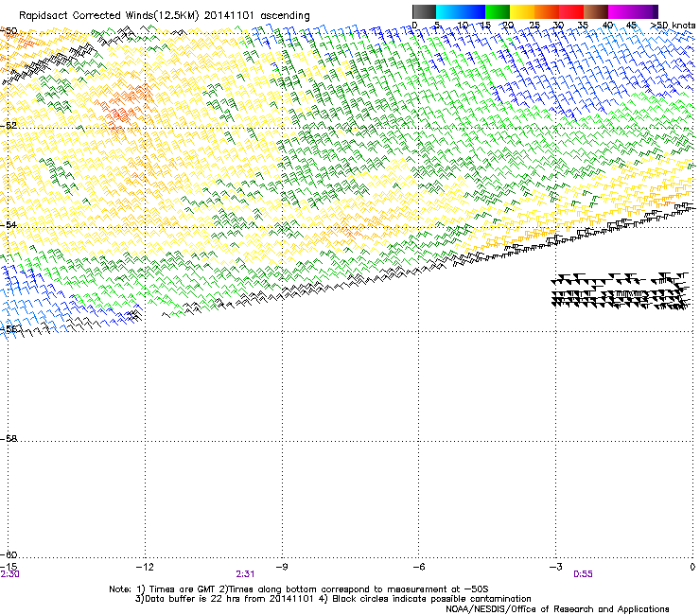Select the dark purple 45-50 knots swatch
This screenshot has width=700, height=615.
(x=645, y=11)
